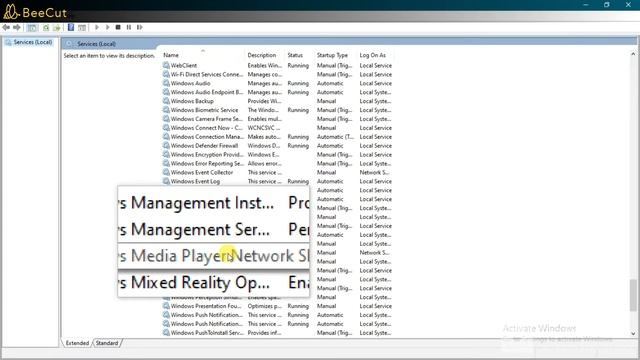This screenshot has width=640, height=360.
Task: Toggle the Show/Hide Console Tree toolbar icon
Action: (32, 27)
